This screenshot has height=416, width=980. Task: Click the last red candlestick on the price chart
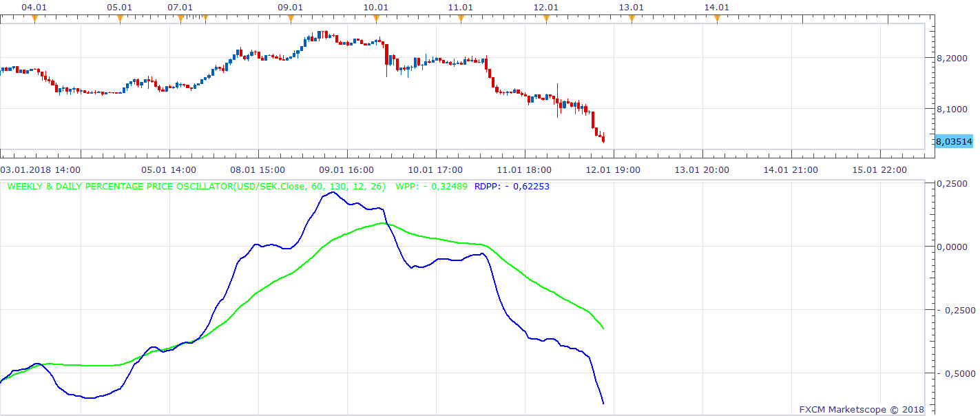603,139
